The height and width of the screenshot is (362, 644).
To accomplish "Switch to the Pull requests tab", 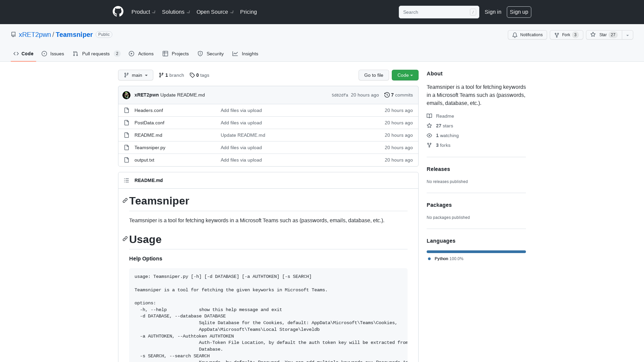I will (x=96, y=54).
